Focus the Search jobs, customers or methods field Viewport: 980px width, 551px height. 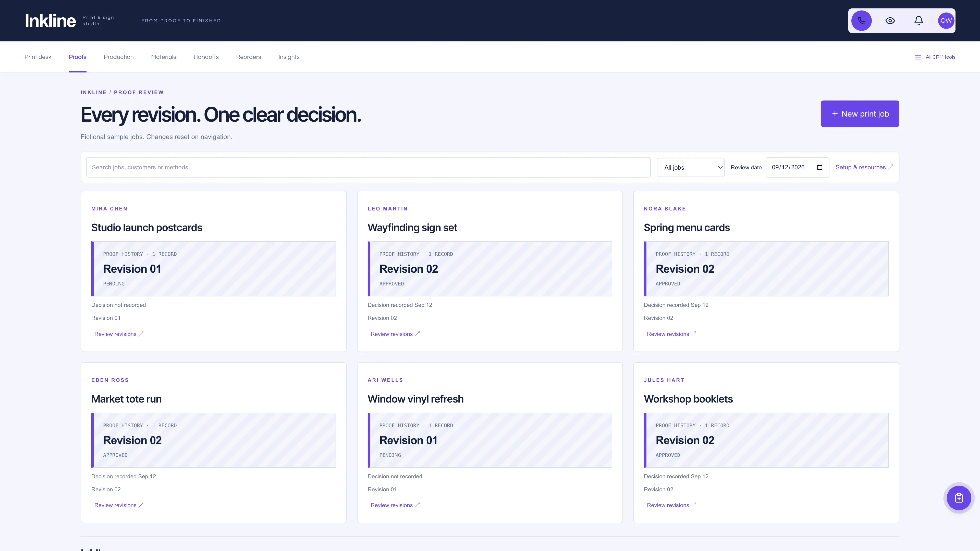(368, 167)
